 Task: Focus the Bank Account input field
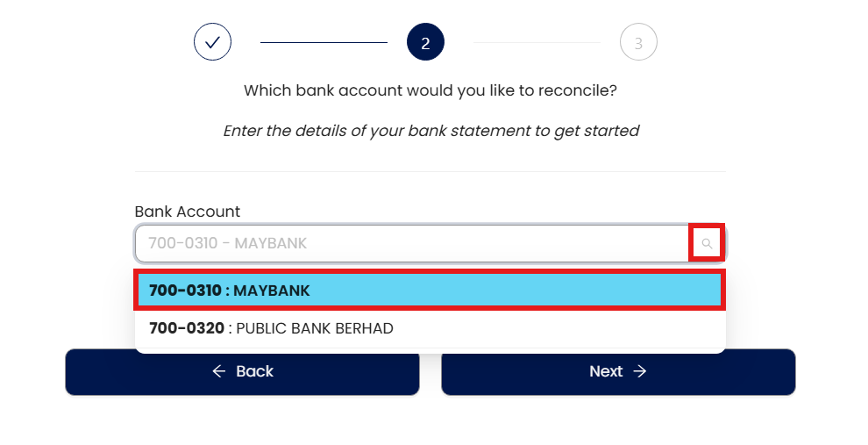click(412, 243)
